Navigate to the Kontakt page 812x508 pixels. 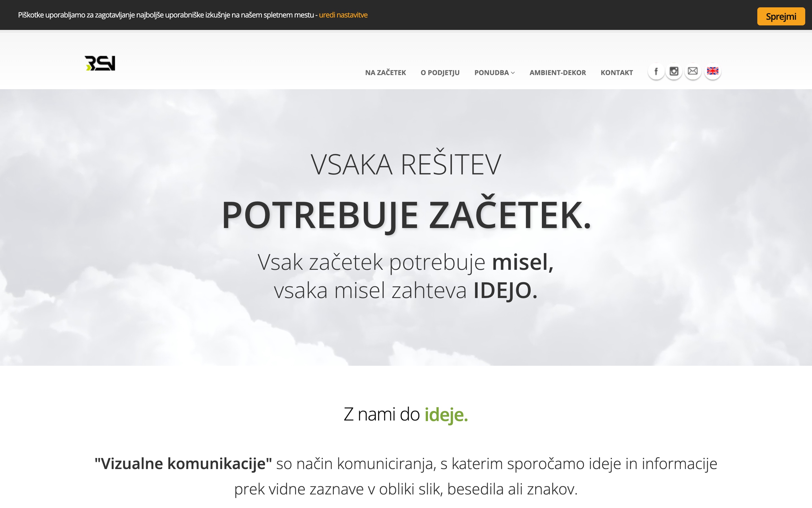(x=617, y=73)
